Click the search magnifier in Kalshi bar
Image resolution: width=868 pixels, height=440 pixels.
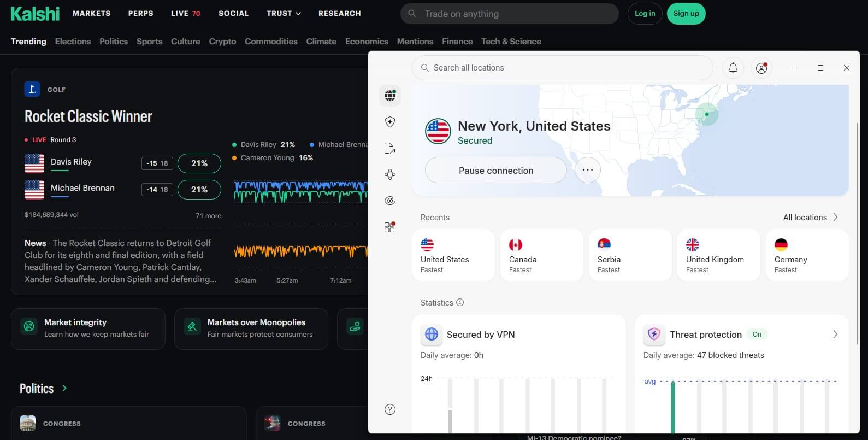412,14
